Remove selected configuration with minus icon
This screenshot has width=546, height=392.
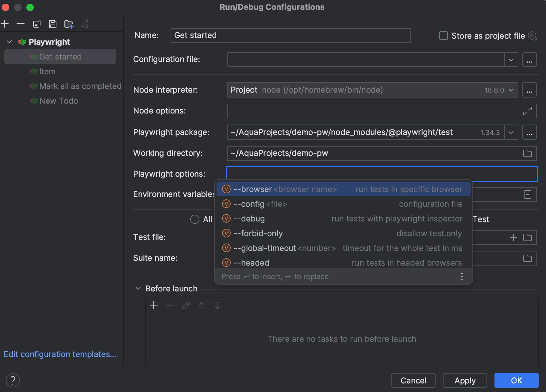(21, 24)
